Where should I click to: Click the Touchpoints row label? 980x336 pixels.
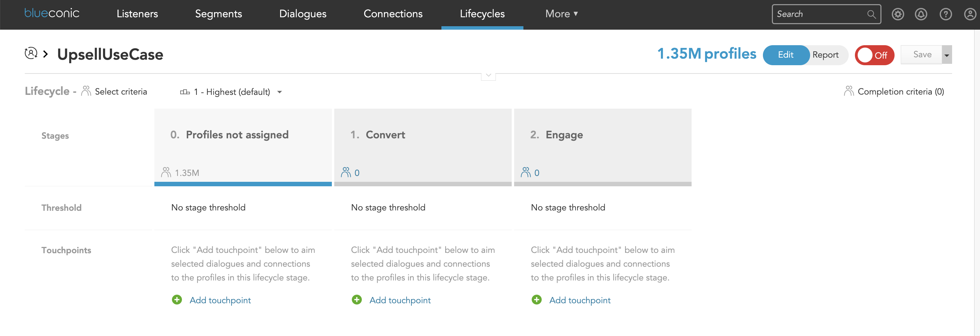[x=66, y=250]
